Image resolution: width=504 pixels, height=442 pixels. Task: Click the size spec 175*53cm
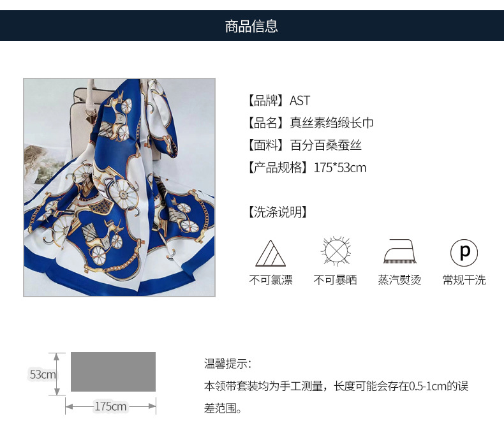point(340,168)
